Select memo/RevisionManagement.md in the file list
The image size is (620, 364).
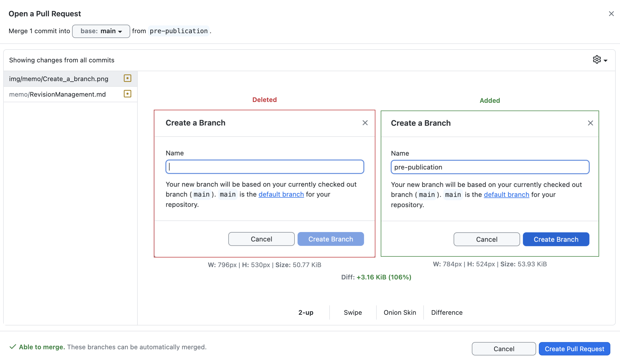tap(70, 94)
